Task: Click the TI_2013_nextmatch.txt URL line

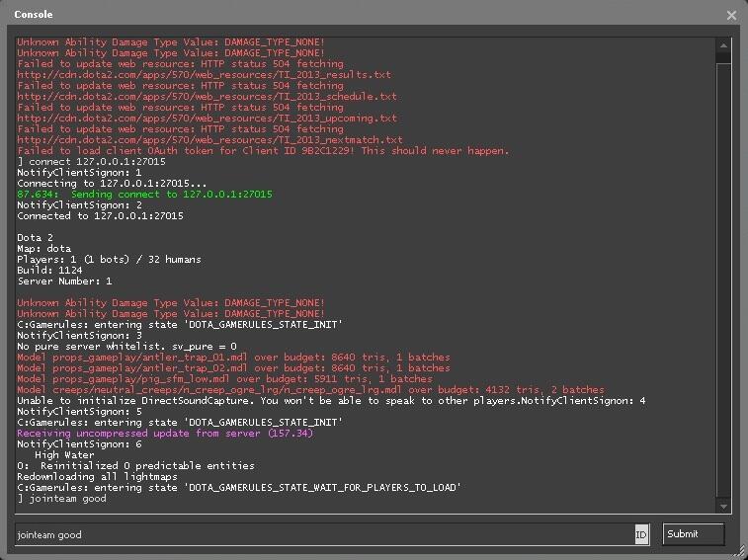Action: [209, 140]
